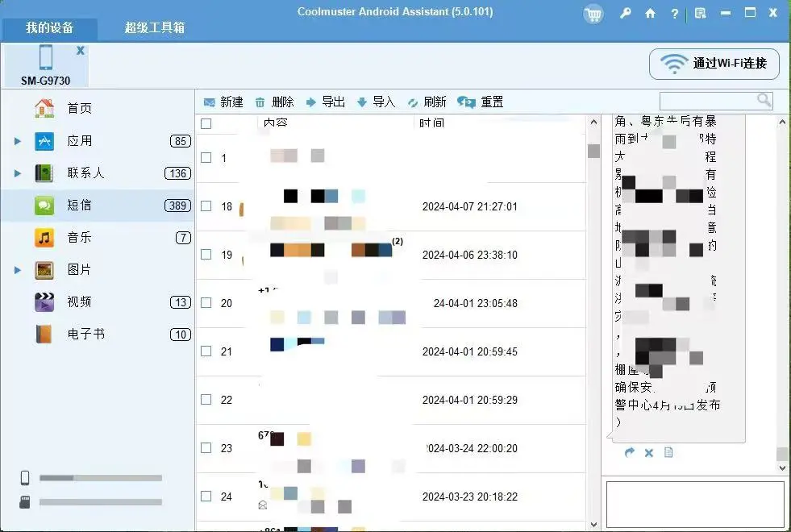
Task: Check the box for row 1
Action: [x=206, y=158]
